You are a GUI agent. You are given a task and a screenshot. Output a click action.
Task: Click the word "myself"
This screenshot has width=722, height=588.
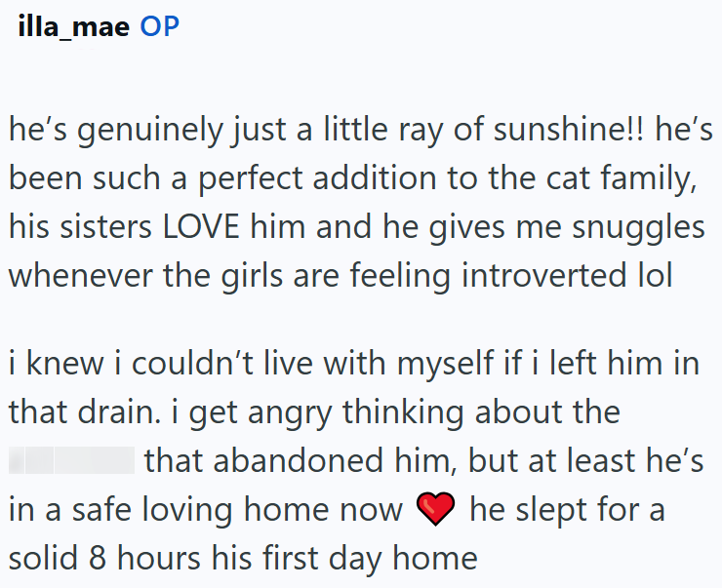(x=446, y=365)
